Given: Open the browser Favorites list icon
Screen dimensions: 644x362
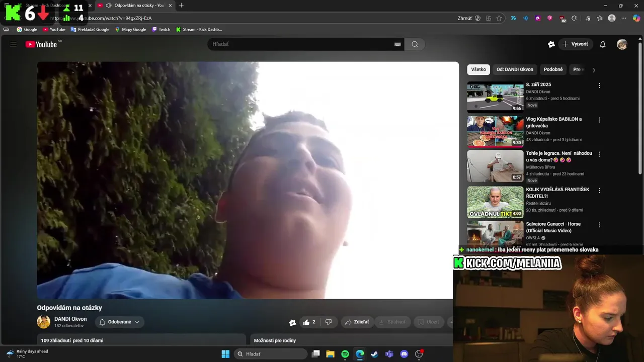Looking at the screenshot, I should click(x=600, y=18).
